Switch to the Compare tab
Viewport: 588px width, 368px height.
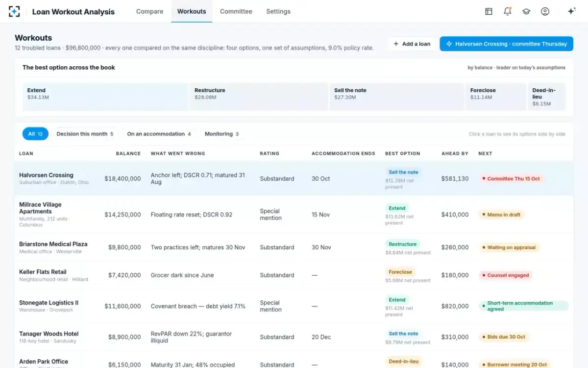(149, 11)
